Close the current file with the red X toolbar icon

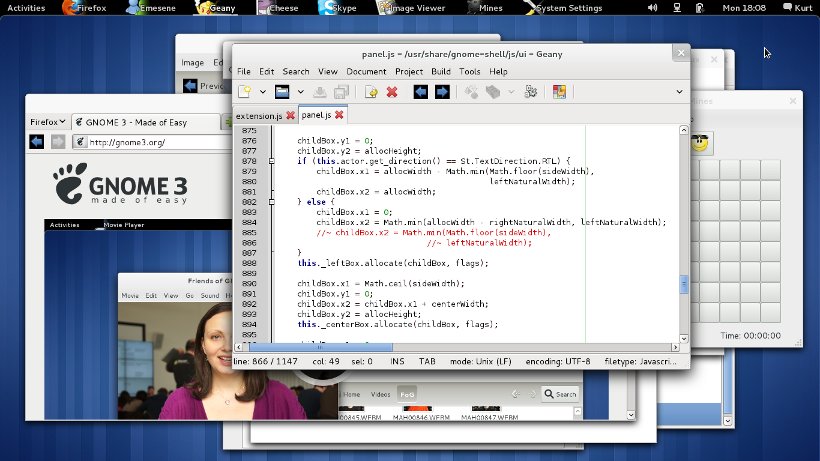[x=392, y=92]
